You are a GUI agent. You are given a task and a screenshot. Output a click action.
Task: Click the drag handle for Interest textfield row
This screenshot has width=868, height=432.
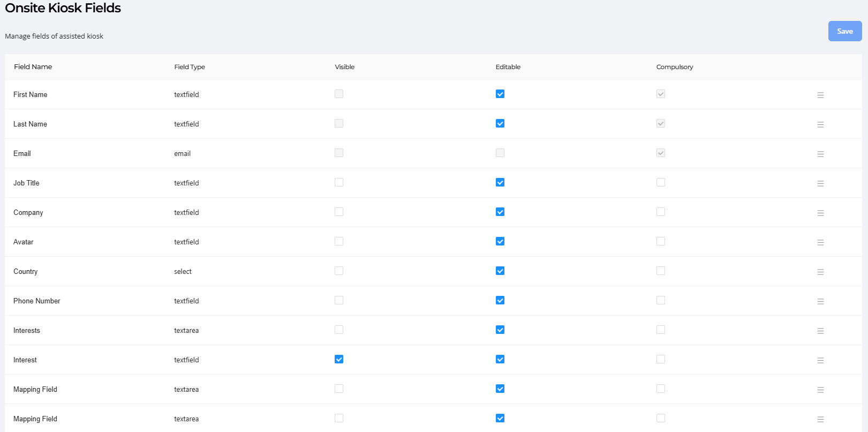coord(820,360)
